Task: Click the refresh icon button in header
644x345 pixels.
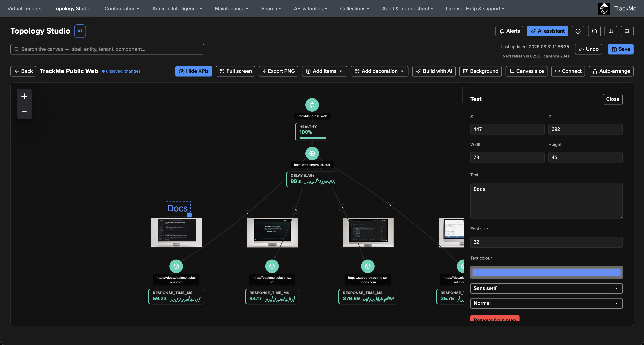Action: [x=594, y=31]
